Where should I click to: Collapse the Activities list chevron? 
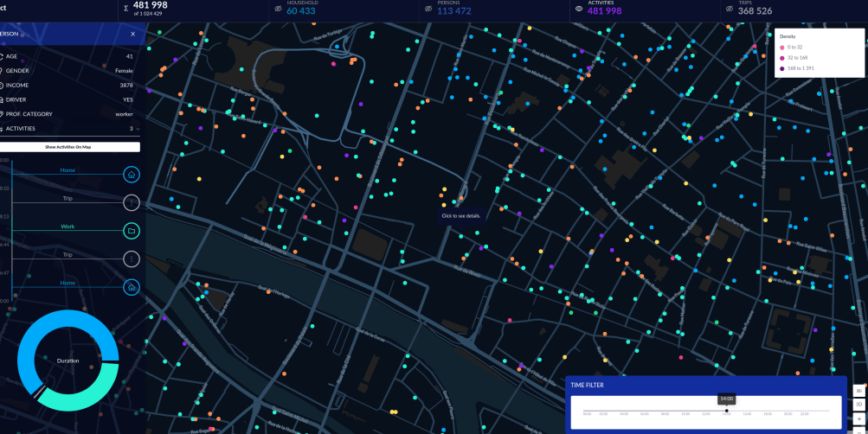[138, 129]
